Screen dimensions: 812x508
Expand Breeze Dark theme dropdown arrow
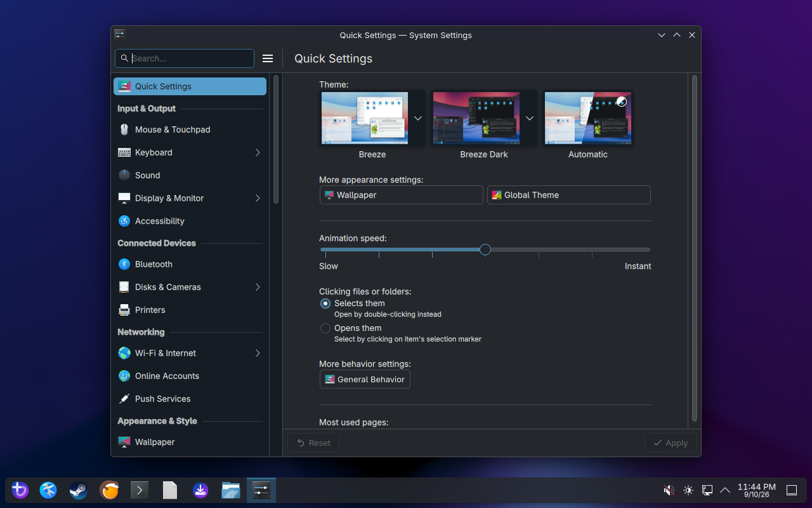click(x=530, y=118)
